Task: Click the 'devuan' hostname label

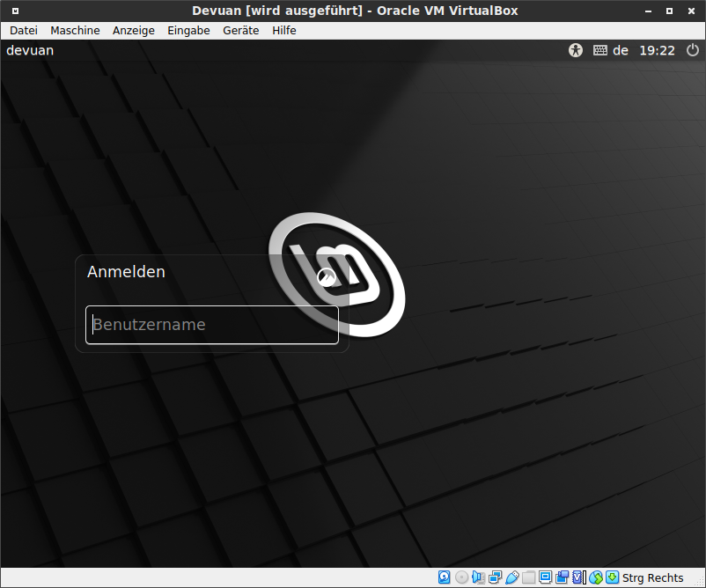Action: [x=30, y=50]
